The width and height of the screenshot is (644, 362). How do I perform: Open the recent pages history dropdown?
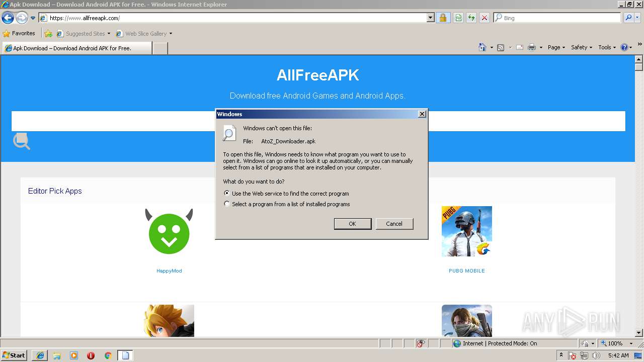click(33, 18)
